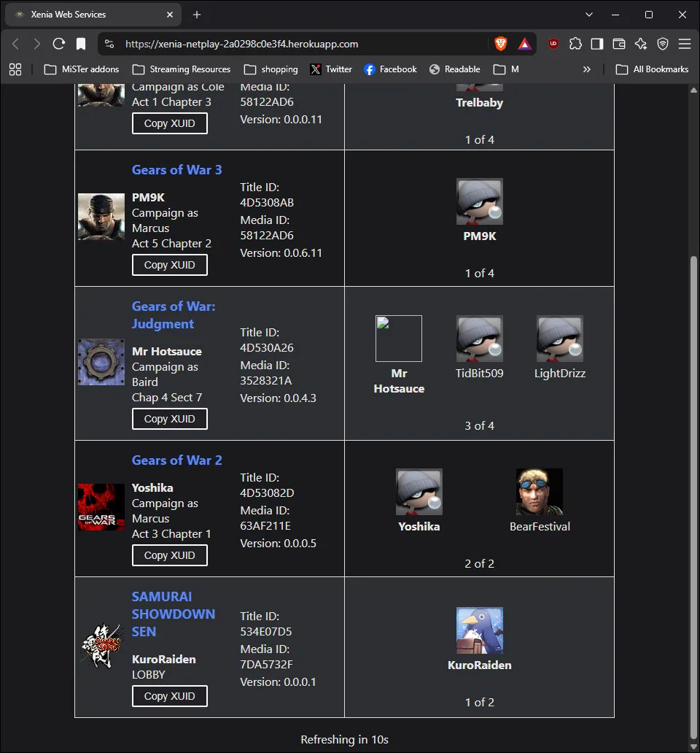Open the Streaming Resources bookmark folder
This screenshot has width=700, height=753.
[182, 69]
